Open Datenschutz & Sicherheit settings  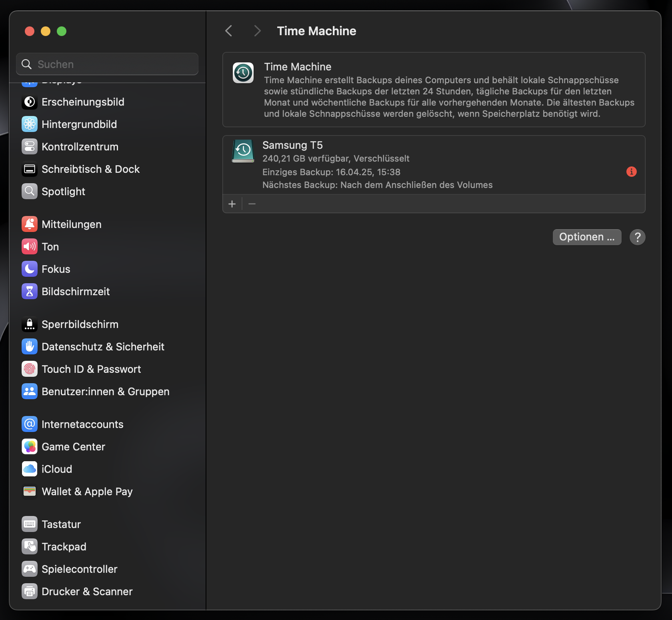coord(103,347)
